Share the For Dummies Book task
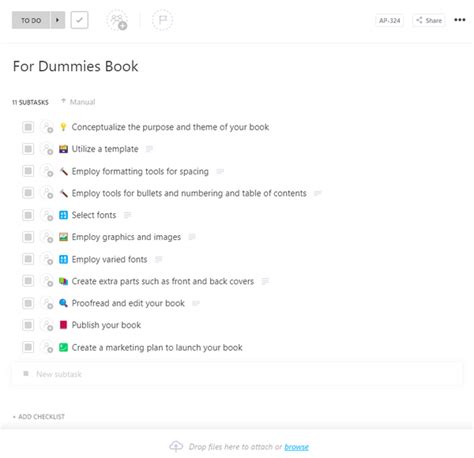This screenshot has height=458, width=474. [429, 20]
